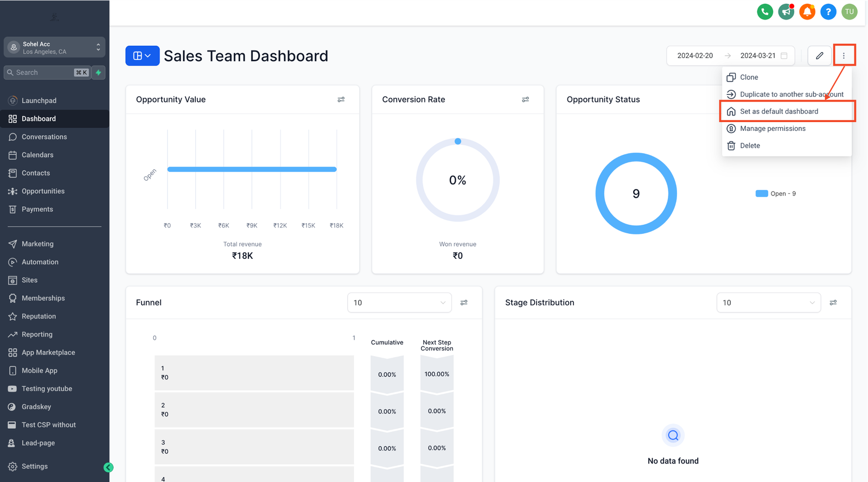Click the pencil edit dashboard icon
This screenshot has width=868, height=482.
[819, 55]
